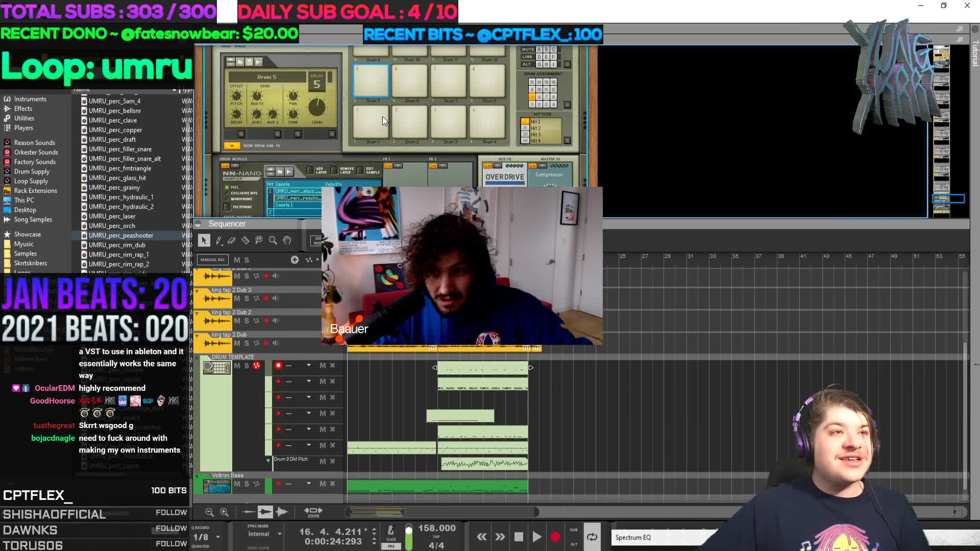Toggle the loop button in transport
980x551 pixels.
592,537
